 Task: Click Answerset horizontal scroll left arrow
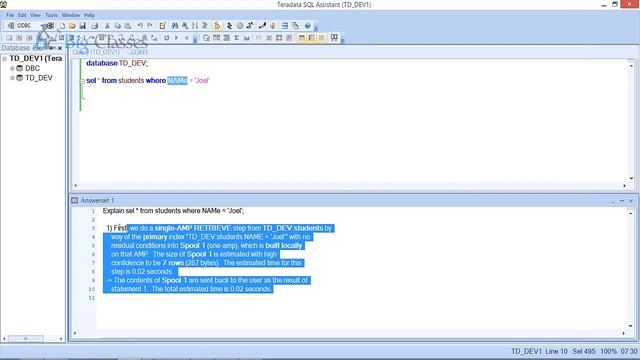[75, 333]
